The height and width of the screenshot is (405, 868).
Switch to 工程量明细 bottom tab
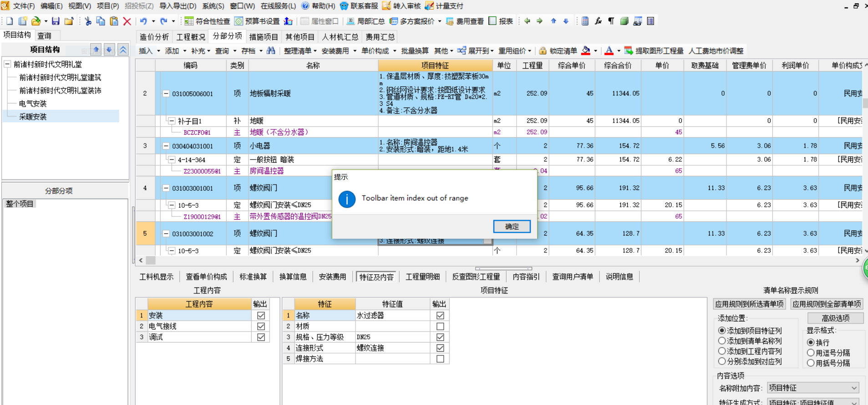pos(423,277)
